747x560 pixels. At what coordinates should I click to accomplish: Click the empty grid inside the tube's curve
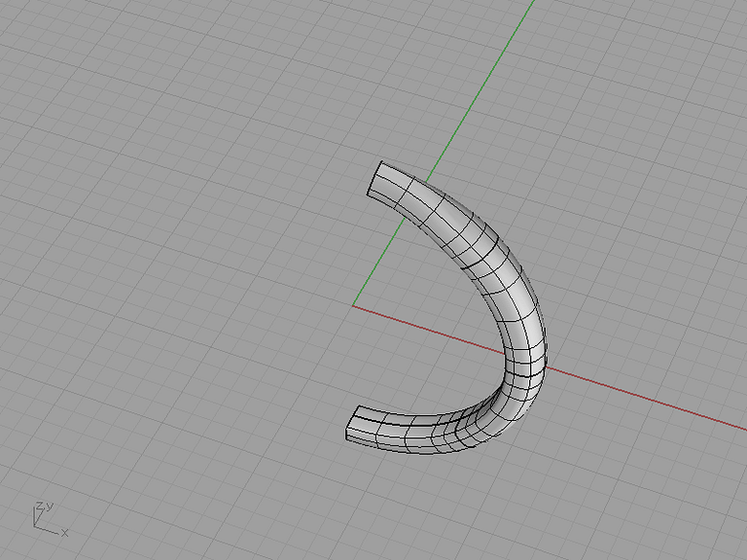click(429, 333)
